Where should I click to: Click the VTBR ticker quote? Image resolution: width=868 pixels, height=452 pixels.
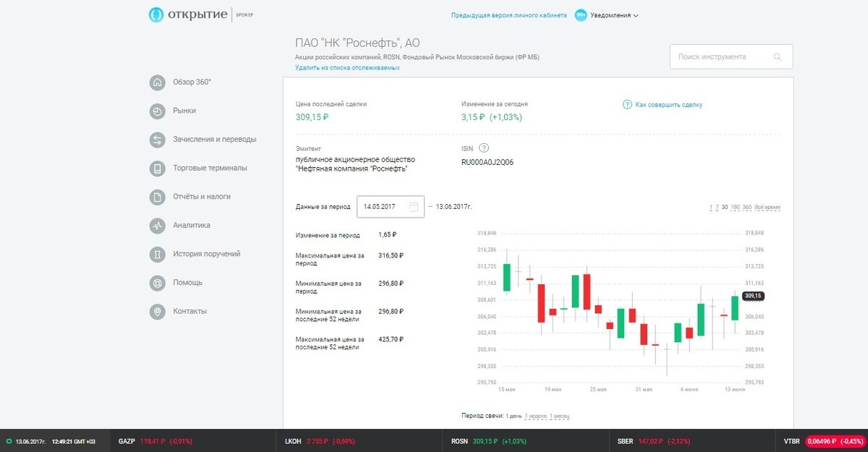[x=824, y=440]
